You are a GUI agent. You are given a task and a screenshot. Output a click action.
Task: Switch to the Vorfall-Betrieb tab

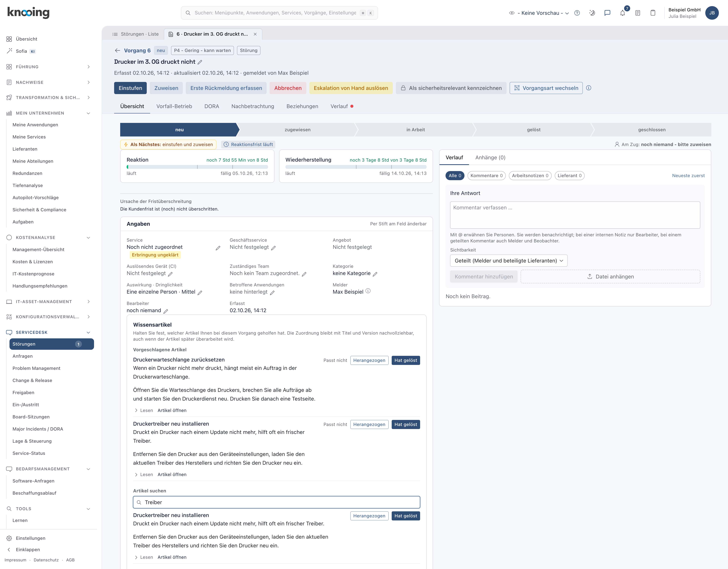pos(174,106)
